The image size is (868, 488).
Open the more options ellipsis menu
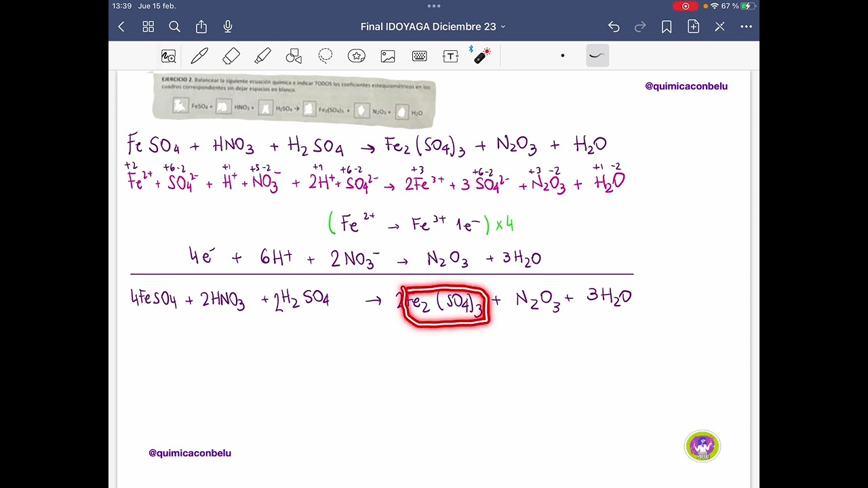pyautogui.click(x=746, y=26)
